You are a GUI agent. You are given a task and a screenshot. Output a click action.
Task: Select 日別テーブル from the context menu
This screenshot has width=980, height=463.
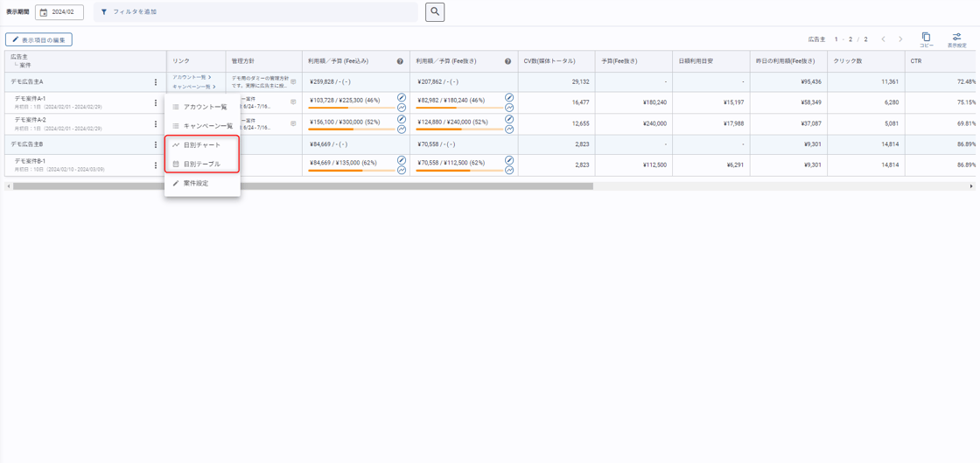pyautogui.click(x=202, y=165)
